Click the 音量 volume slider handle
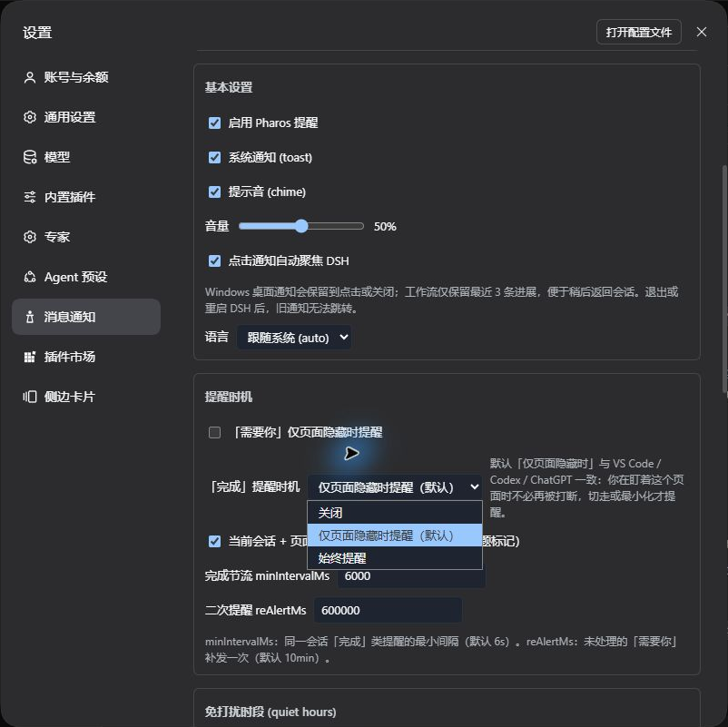 click(301, 226)
